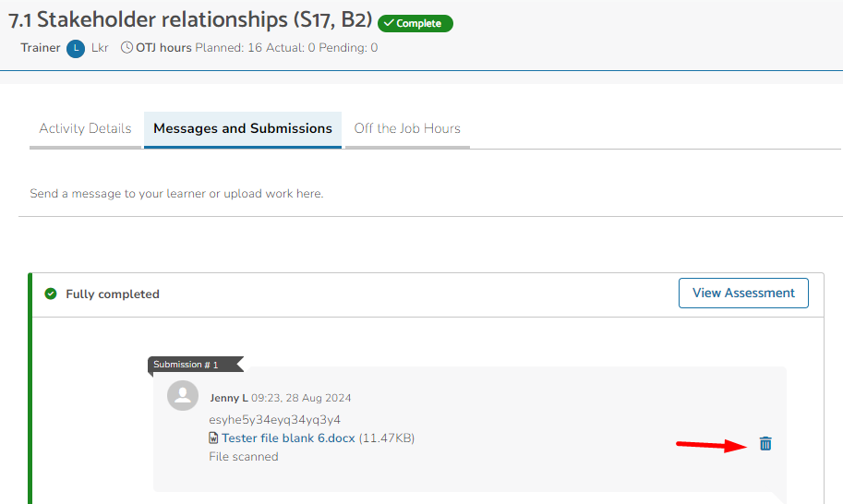Click the green Complete status badge

coord(415,23)
